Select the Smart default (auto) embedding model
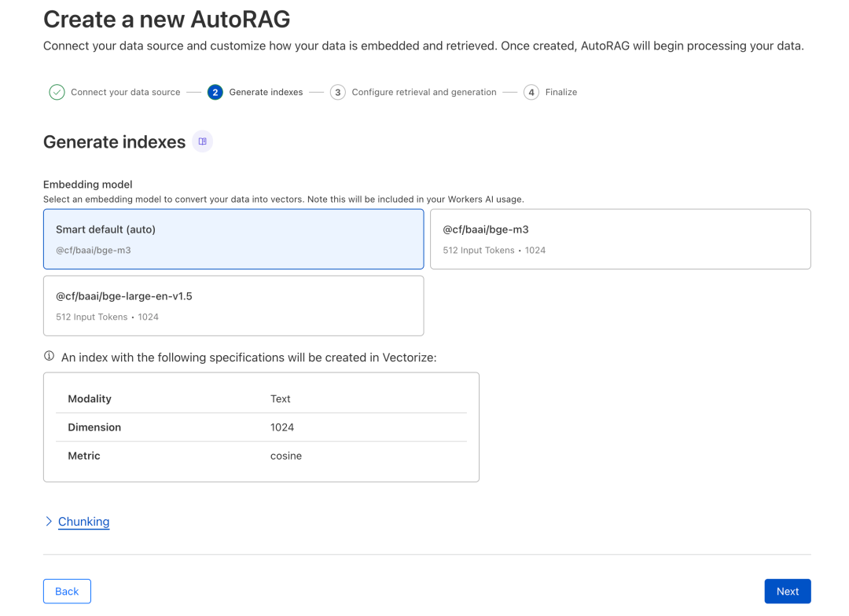849x616 pixels. click(x=233, y=238)
